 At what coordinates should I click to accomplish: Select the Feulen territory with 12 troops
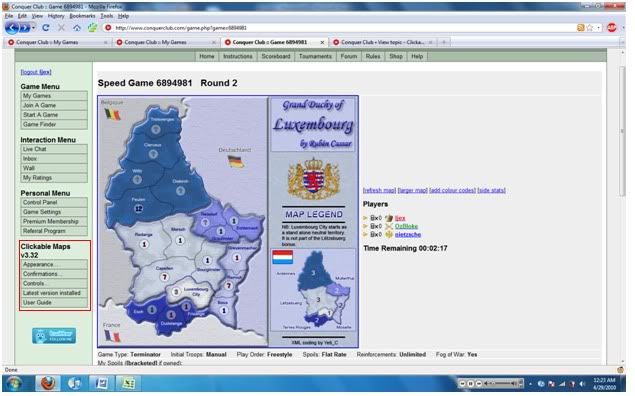138,209
